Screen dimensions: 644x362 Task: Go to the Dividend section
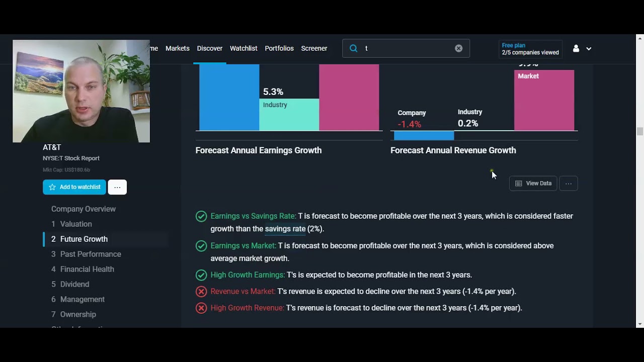pyautogui.click(x=70, y=284)
